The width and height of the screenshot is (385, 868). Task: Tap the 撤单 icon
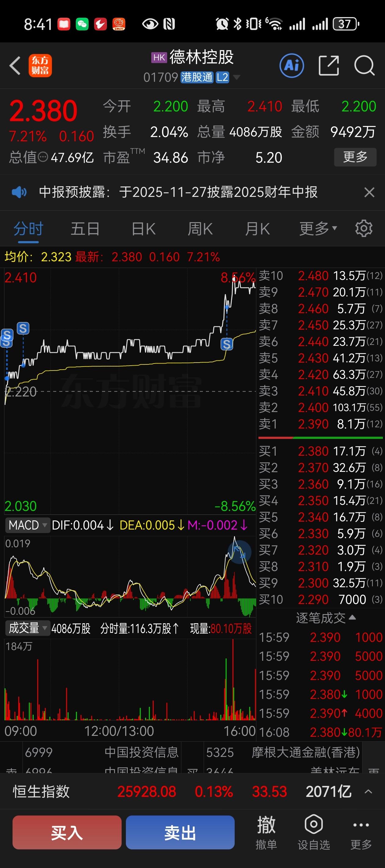click(x=266, y=832)
